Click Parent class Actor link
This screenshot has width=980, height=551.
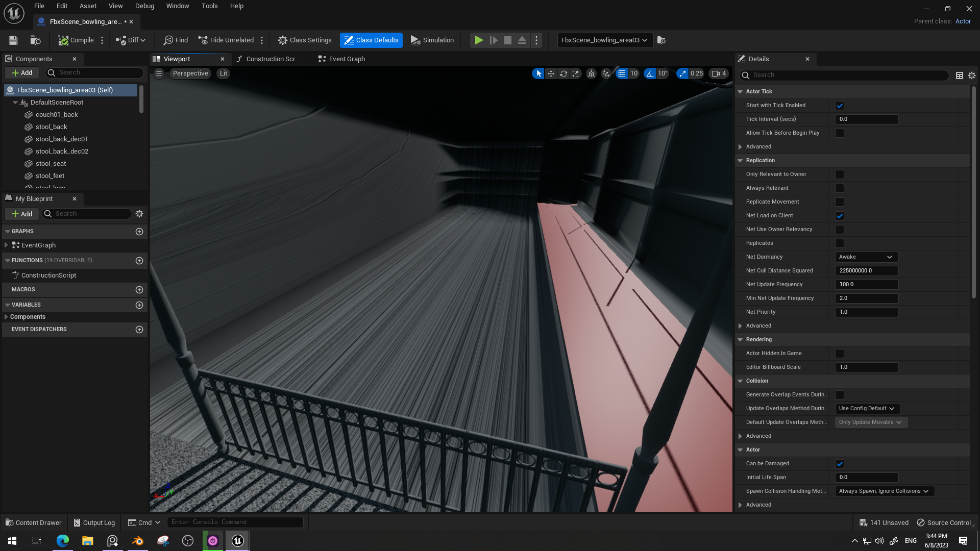963,21
